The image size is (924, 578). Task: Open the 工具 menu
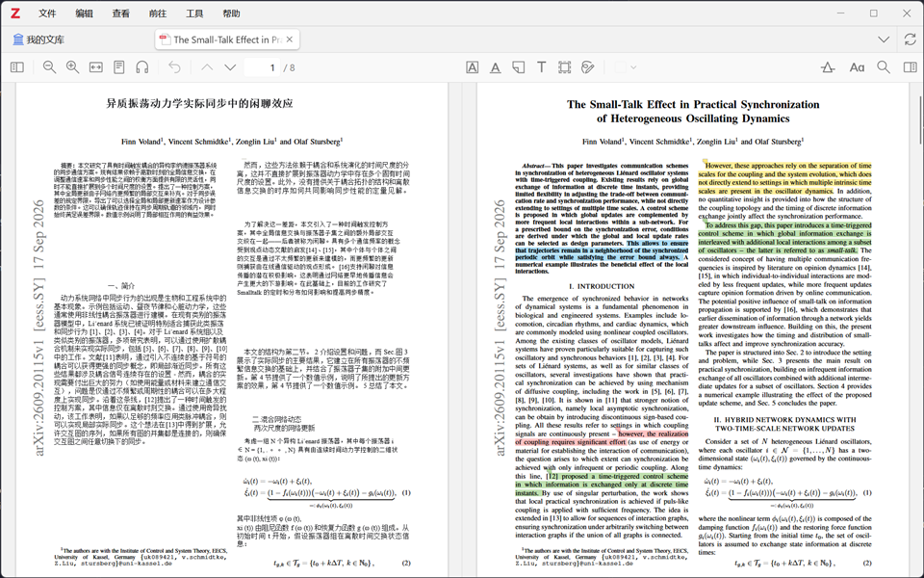point(194,13)
